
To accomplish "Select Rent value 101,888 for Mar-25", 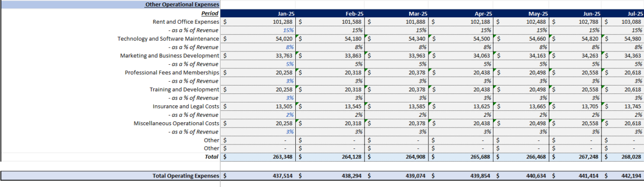I will pyautogui.click(x=397, y=22).
